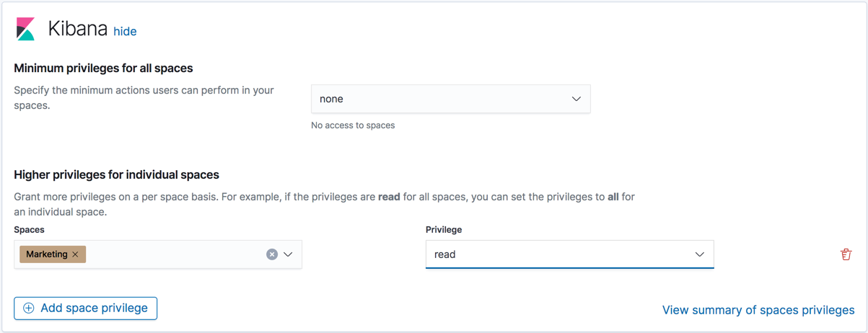This screenshot has width=868, height=333.
Task: Hide the Kibana privileges section
Action: click(x=125, y=31)
